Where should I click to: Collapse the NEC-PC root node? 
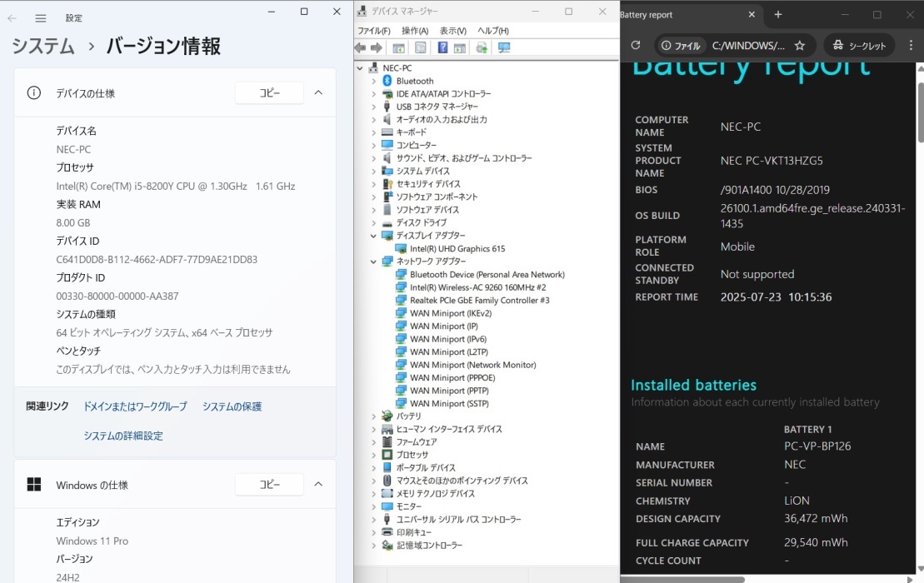[x=360, y=68]
